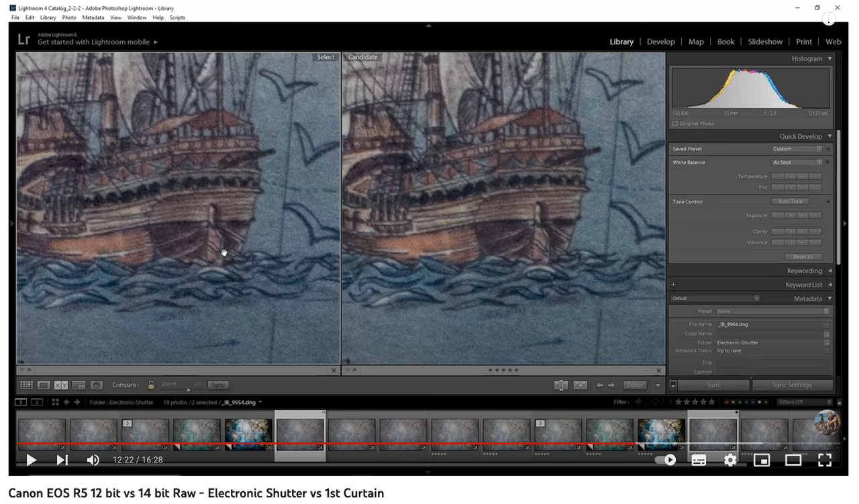Open the Metadata Default view dropdown

[715, 299]
